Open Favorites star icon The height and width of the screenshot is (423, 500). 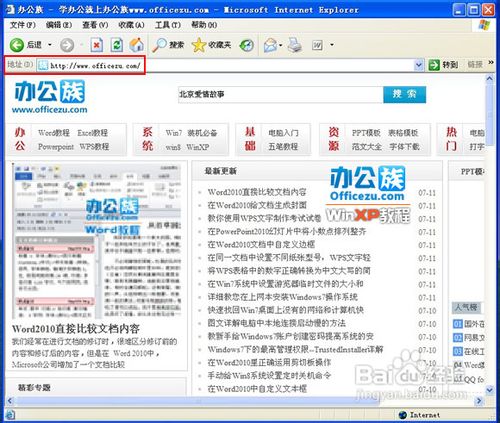199,45
